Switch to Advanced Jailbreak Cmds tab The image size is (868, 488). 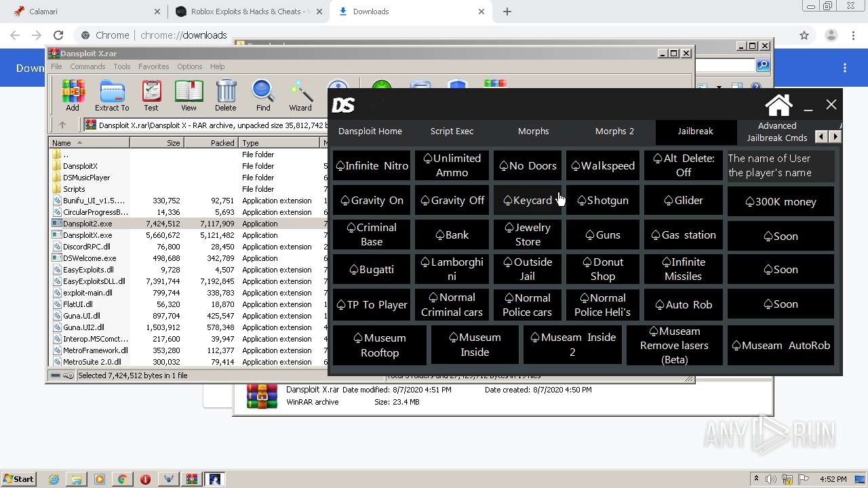[777, 131]
